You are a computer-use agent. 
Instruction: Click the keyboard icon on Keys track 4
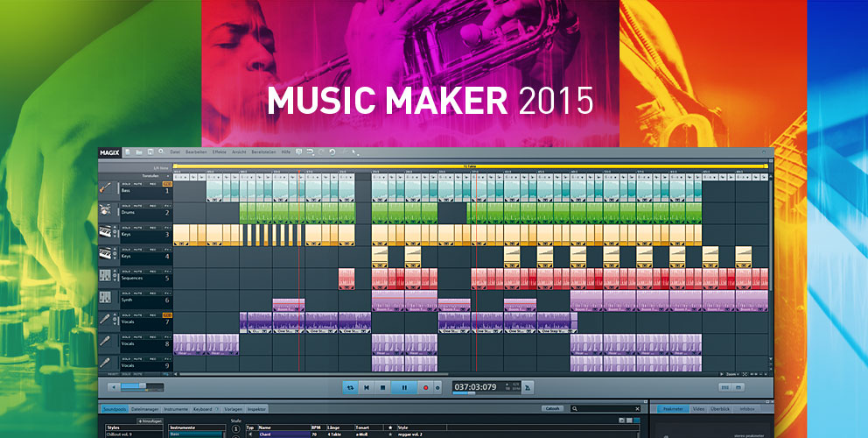(105, 253)
